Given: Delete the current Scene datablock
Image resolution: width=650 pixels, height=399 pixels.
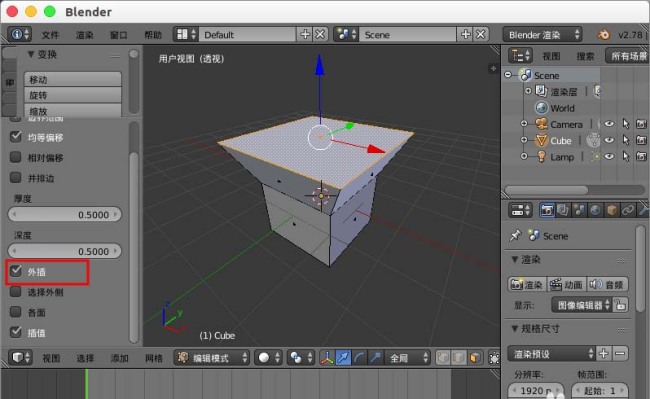Looking at the screenshot, I should coord(480,34).
